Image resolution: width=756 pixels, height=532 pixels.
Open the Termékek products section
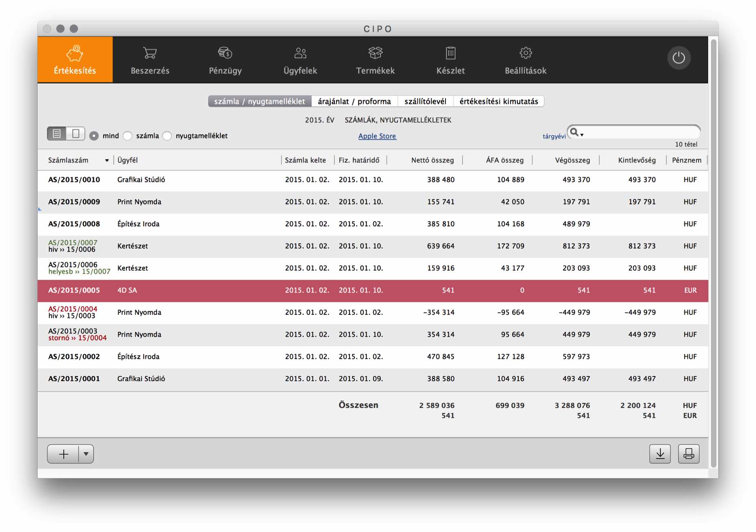tap(375, 60)
